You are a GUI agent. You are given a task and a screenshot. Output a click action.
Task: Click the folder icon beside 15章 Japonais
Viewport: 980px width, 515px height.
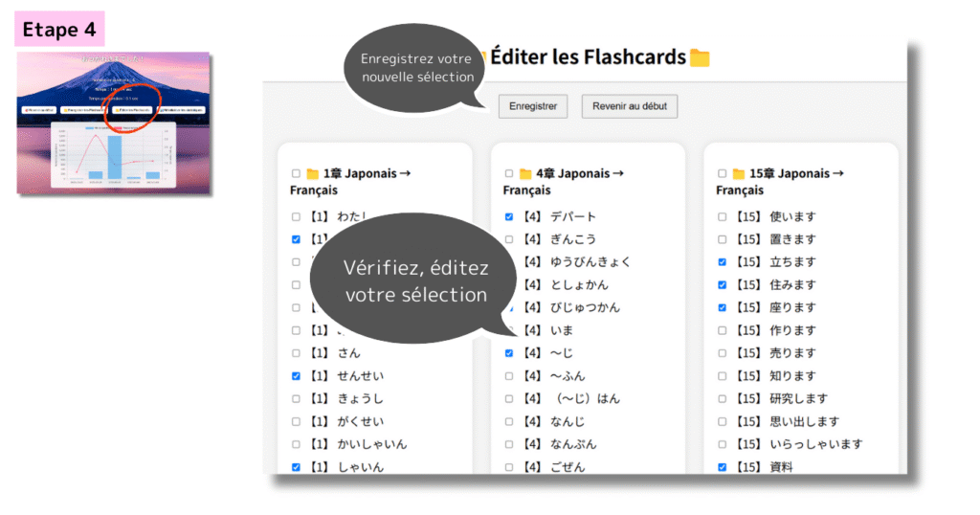click(x=739, y=174)
